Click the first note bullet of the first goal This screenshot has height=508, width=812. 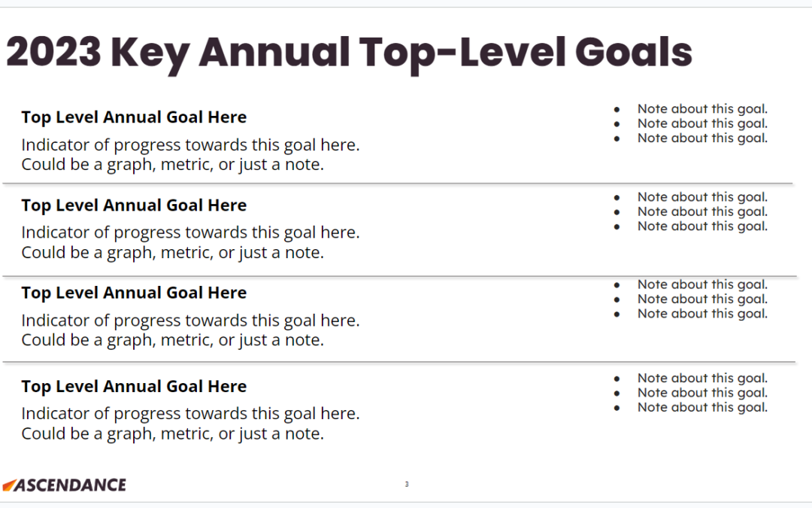click(x=701, y=109)
